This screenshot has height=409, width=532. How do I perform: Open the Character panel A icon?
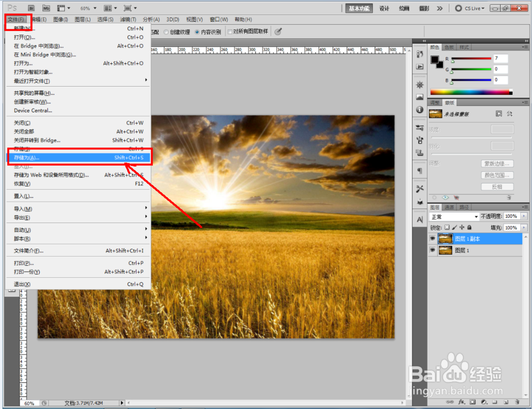420,220
